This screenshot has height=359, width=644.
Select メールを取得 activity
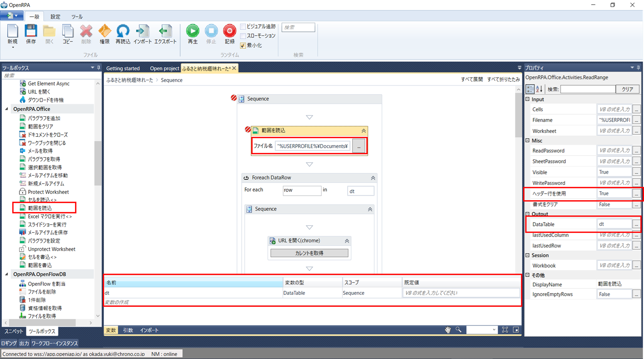coord(40,151)
